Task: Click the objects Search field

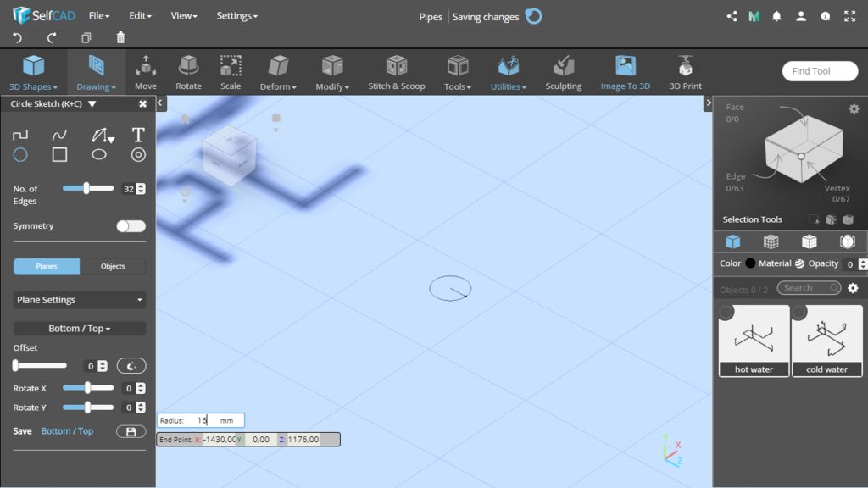Action: coord(809,288)
